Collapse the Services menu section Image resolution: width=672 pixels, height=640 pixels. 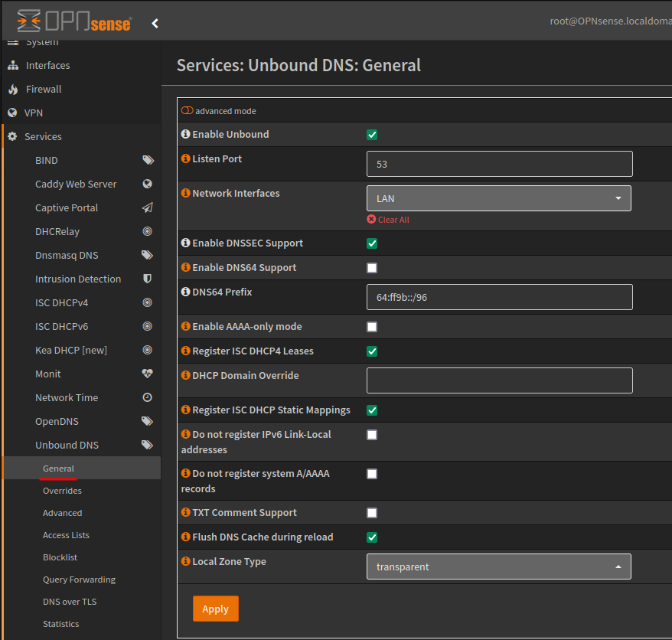[81, 136]
